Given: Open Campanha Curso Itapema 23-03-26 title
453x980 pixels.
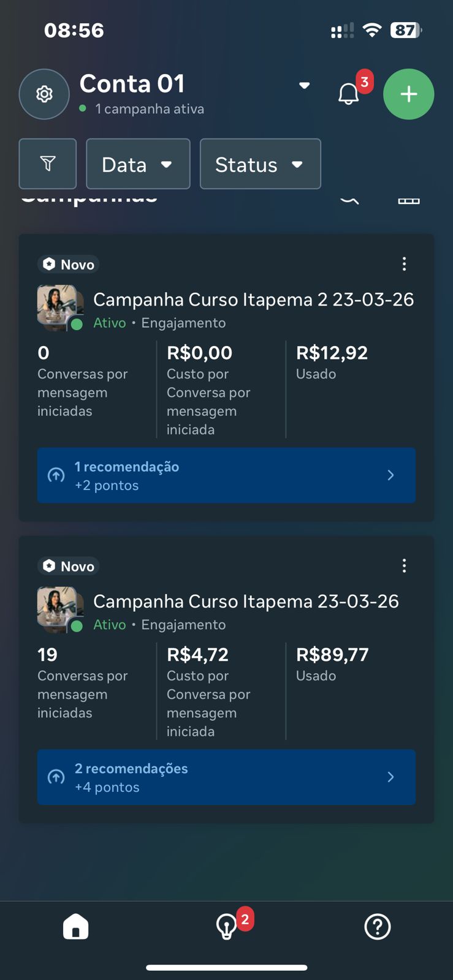Looking at the screenshot, I should 246,601.
